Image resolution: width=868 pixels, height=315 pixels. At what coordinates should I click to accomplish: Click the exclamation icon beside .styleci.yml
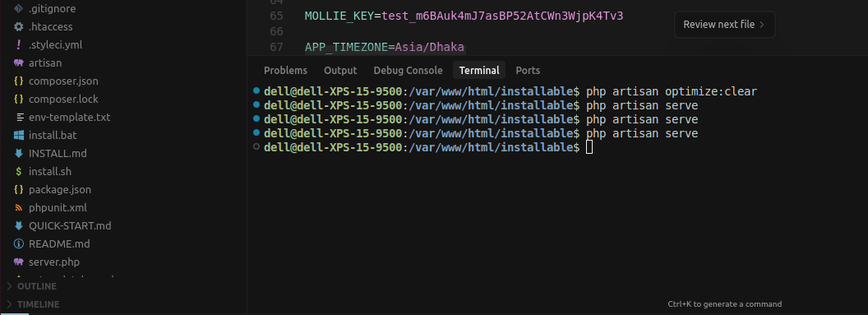click(18, 45)
